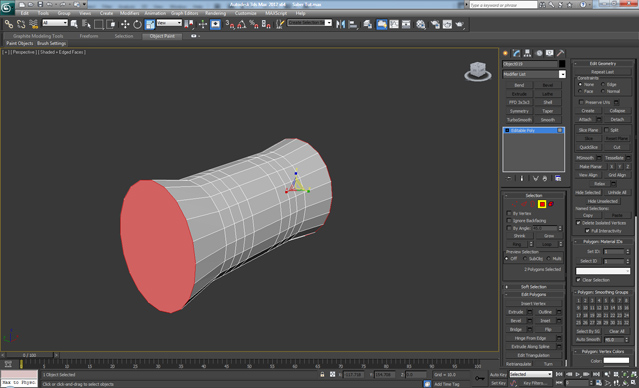This screenshot has height=388, width=639.
Task: Open the Display command panel tab
Action: click(x=550, y=53)
